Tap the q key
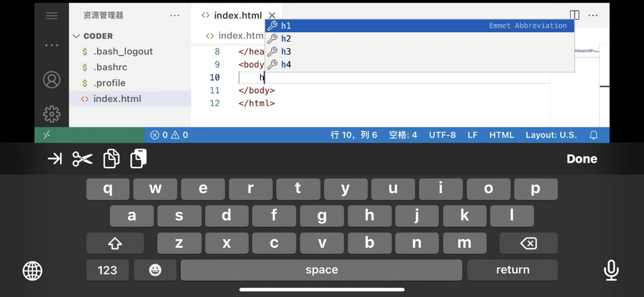This screenshot has width=644, height=297. (x=108, y=189)
